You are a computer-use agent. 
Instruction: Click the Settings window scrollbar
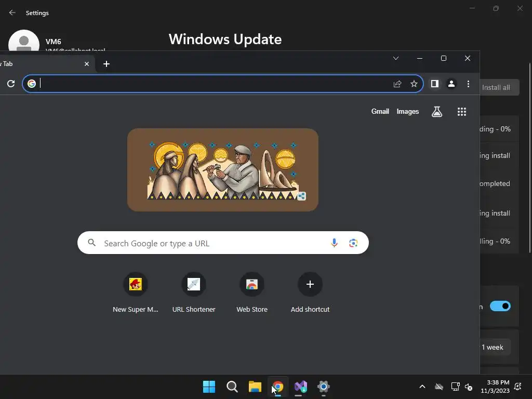(x=530, y=158)
